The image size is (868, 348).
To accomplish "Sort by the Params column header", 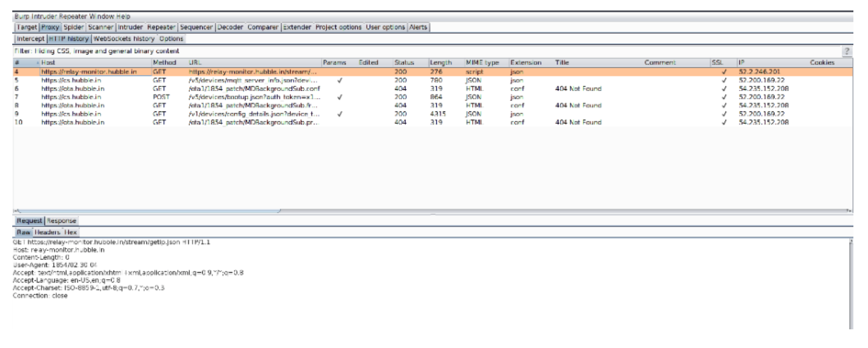I will [x=339, y=62].
